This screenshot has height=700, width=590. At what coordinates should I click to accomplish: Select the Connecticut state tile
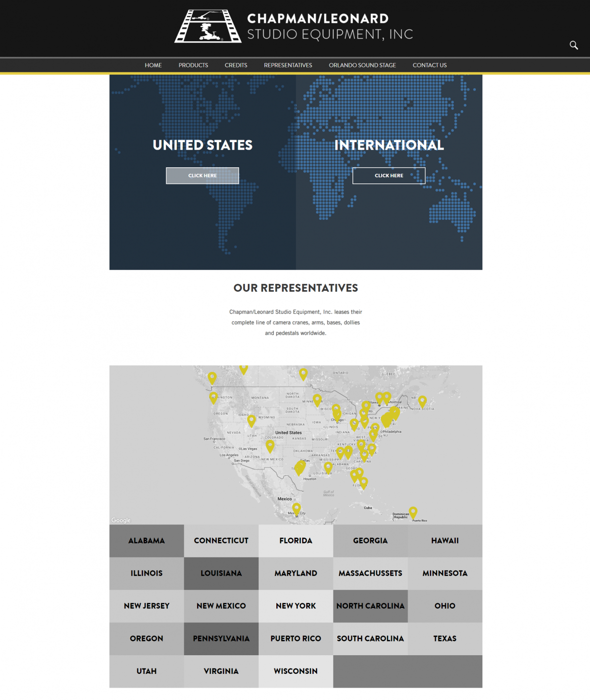tap(221, 541)
